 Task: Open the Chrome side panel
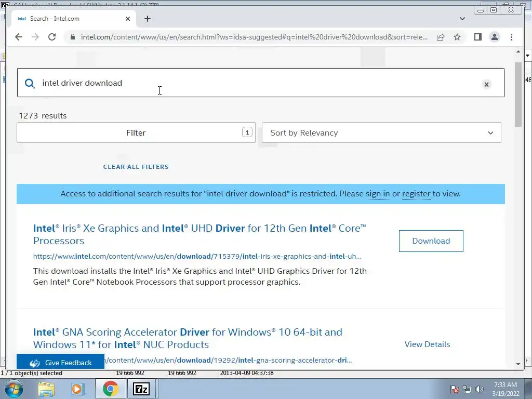[478, 37]
